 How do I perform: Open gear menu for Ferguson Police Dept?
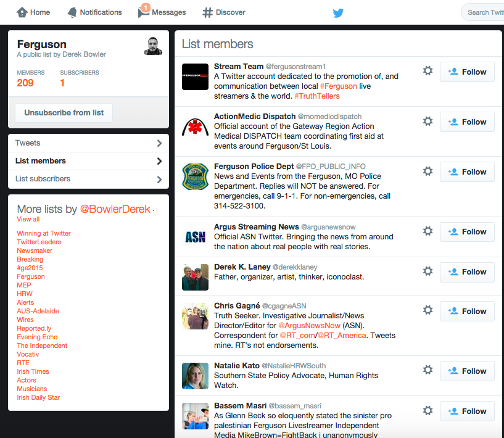pos(428,171)
